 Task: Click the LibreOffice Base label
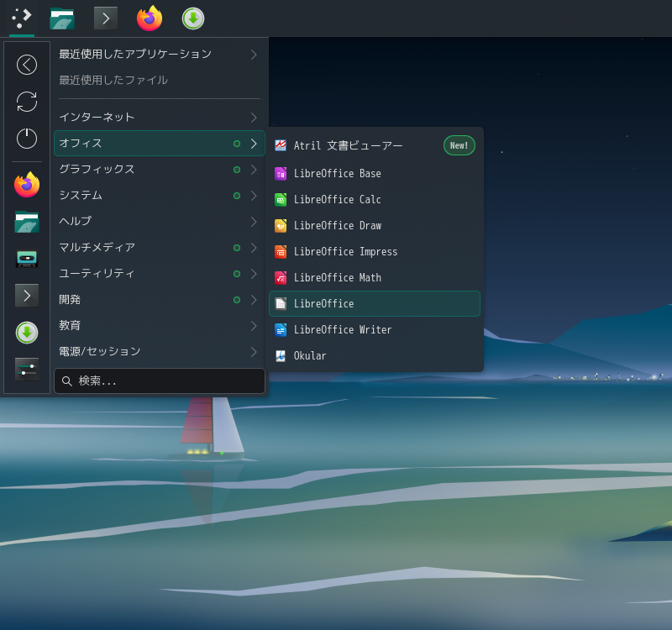pos(338,174)
